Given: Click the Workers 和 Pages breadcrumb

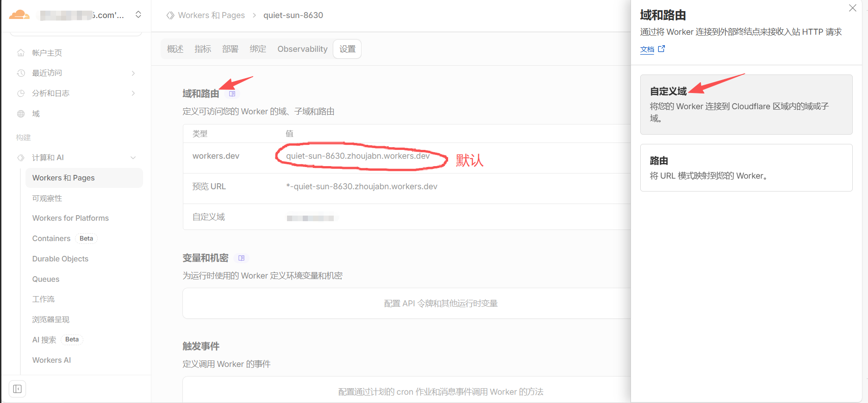Looking at the screenshot, I should [x=212, y=15].
